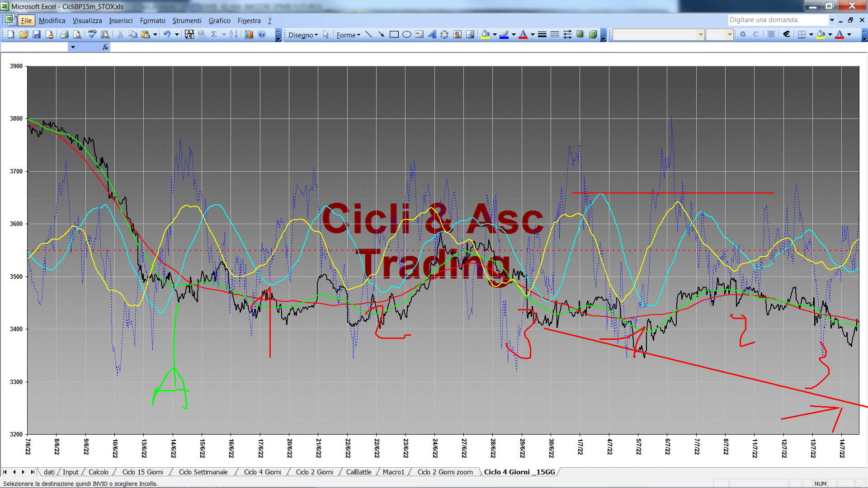Image resolution: width=868 pixels, height=488 pixels.
Task: Click the Line Style icon
Action: pyautogui.click(x=542, y=34)
